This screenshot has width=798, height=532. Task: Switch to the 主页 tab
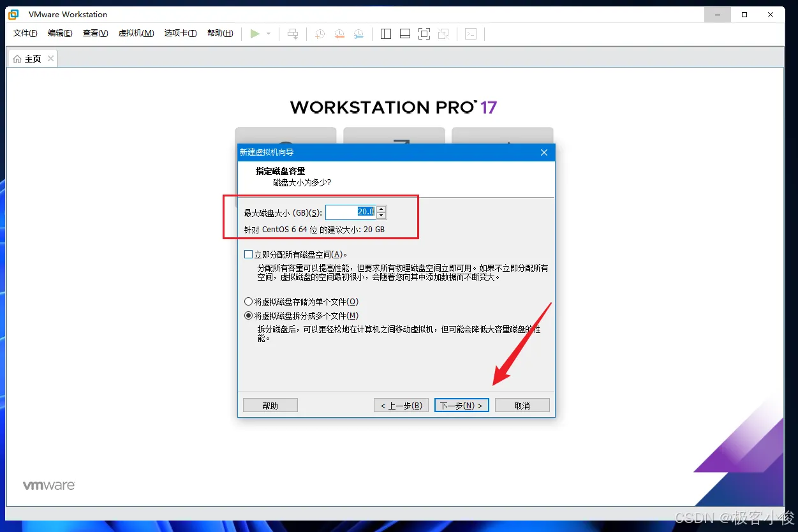coord(33,59)
